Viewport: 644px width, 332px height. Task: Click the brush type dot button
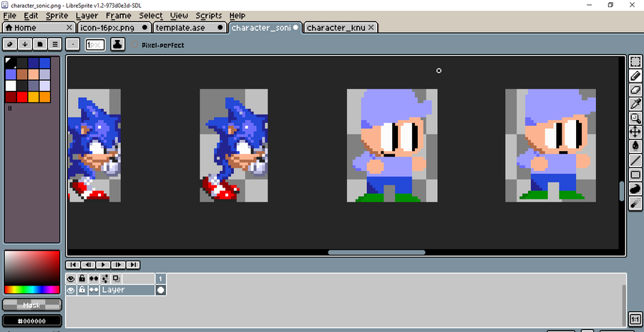[73, 44]
